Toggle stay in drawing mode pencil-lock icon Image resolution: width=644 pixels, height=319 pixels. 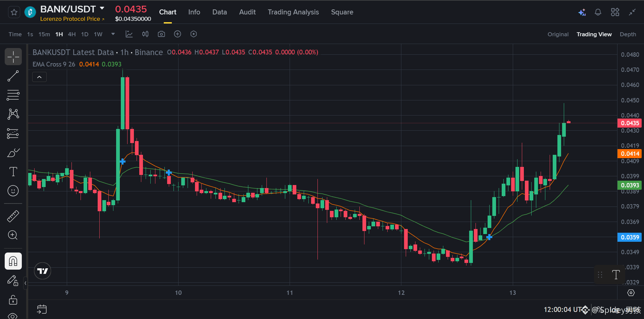pos(13,280)
